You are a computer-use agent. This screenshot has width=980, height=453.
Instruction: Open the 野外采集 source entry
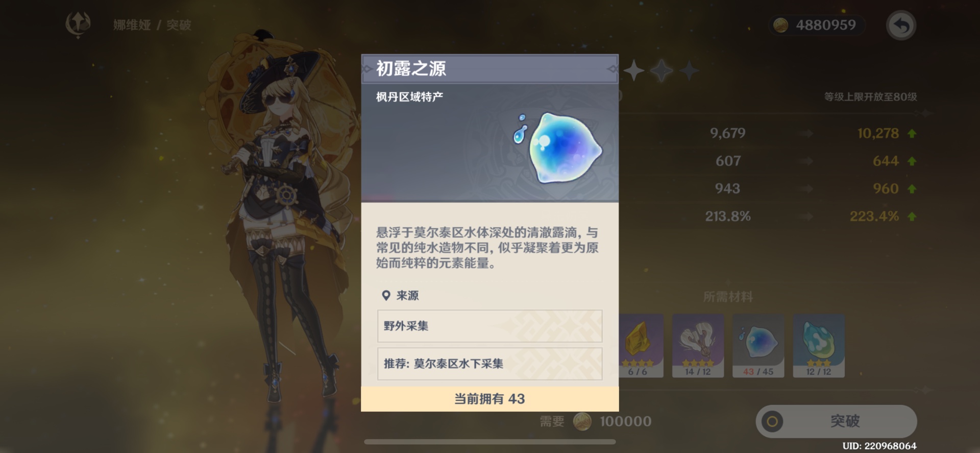pyautogui.click(x=489, y=326)
